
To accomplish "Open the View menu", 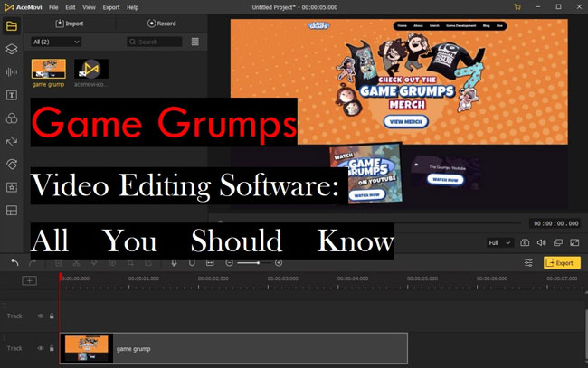I will [x=89, y=7].
